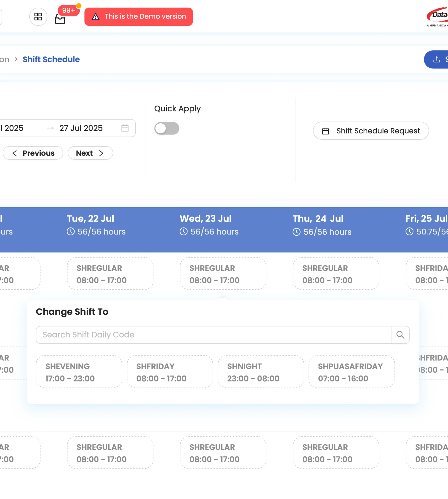Select the 27 Jul 2025 end date field

[81, 128]
